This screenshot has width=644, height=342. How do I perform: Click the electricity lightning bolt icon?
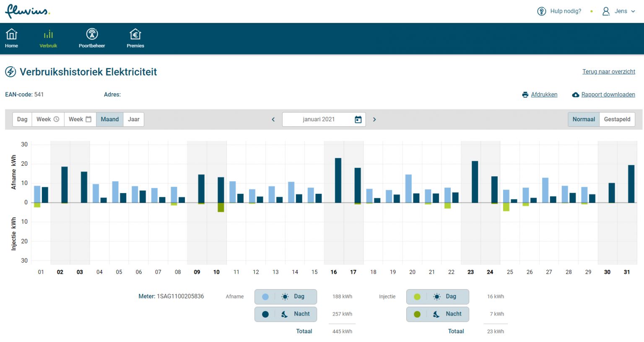coord(10,71)
